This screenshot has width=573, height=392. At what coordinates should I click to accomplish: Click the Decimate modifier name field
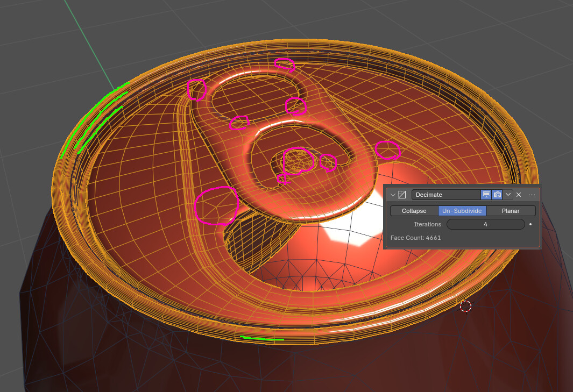(446, 195)
